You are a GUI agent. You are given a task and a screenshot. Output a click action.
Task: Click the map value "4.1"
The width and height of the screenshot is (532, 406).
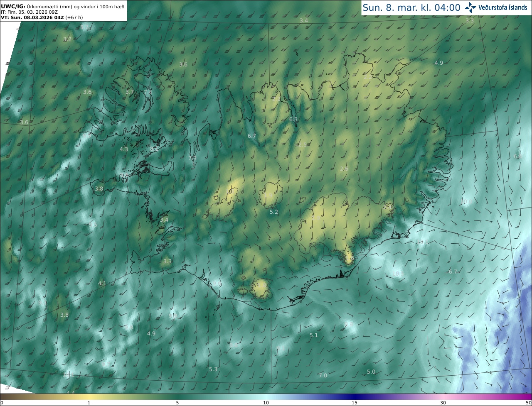tap(102, 283)
